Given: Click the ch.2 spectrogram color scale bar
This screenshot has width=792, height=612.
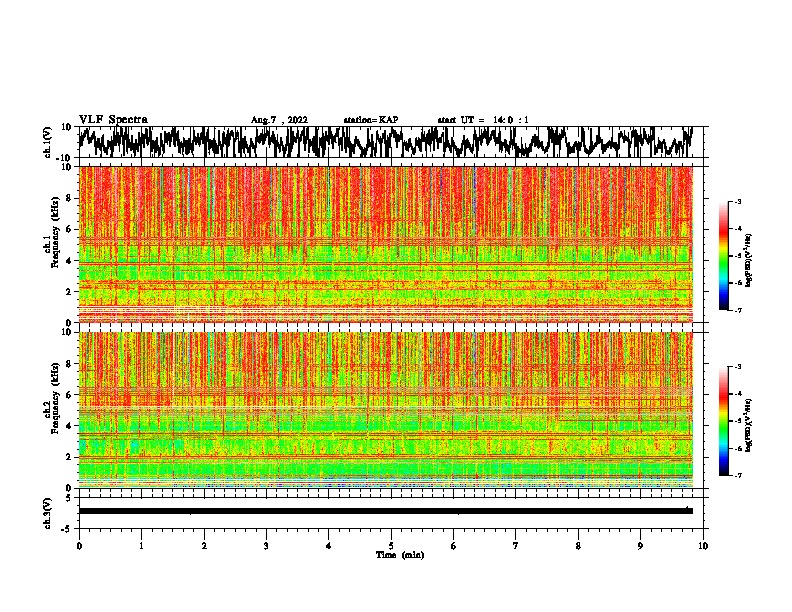Looking at the screenshot, I should pyautogui.click(x=723, y=421).
